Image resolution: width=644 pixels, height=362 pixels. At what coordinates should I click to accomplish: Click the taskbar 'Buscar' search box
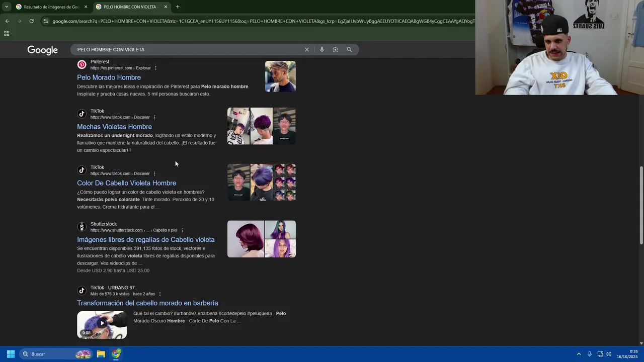pos(56,354)
